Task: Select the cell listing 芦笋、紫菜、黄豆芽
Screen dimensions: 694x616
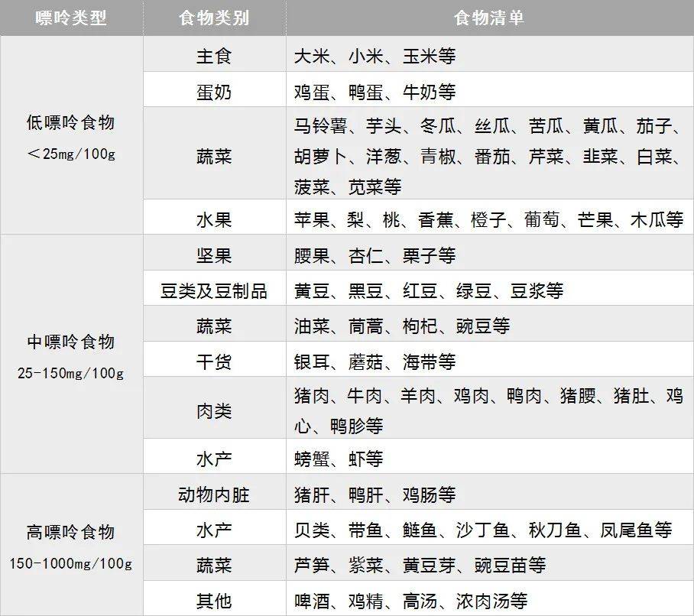Action: [489, 566]
